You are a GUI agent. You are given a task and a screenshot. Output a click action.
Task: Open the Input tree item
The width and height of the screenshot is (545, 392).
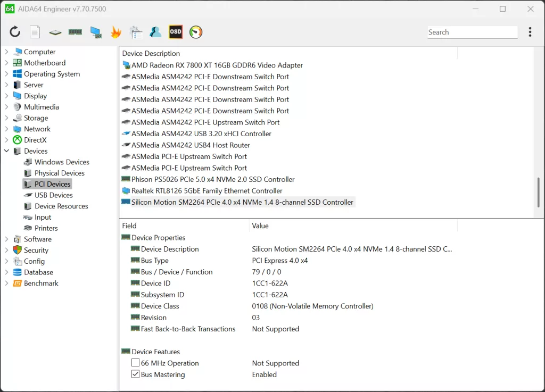click(43, 218)
